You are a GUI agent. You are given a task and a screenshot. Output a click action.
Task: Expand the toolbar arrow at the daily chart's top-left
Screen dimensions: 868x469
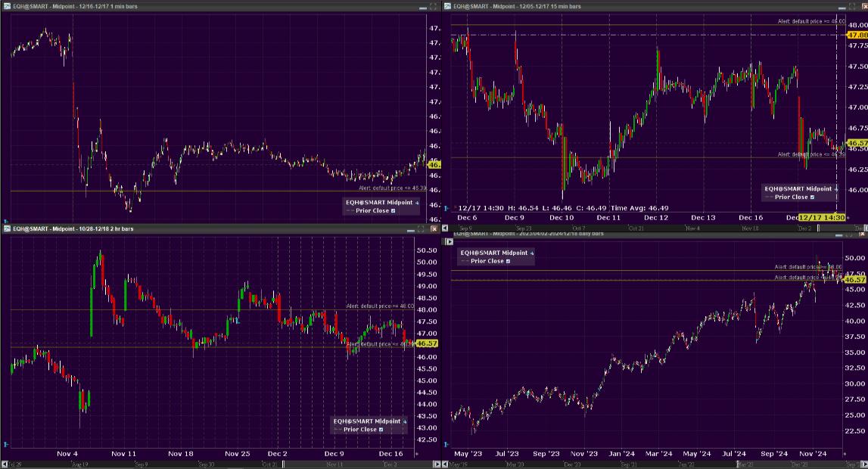(449, 242)
